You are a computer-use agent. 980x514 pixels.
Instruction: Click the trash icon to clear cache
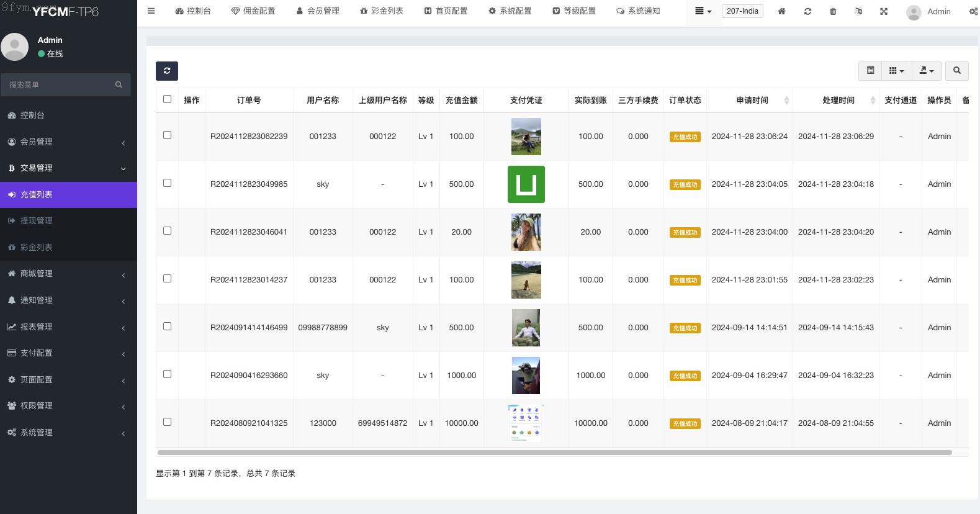tap(833, 11)
